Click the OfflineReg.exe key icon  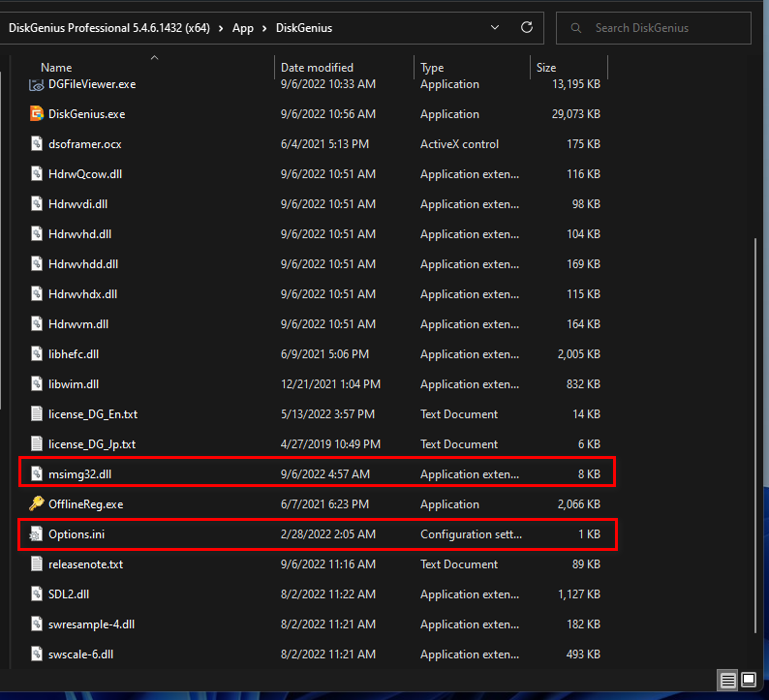pyautogui.click(x=37, y=503)
